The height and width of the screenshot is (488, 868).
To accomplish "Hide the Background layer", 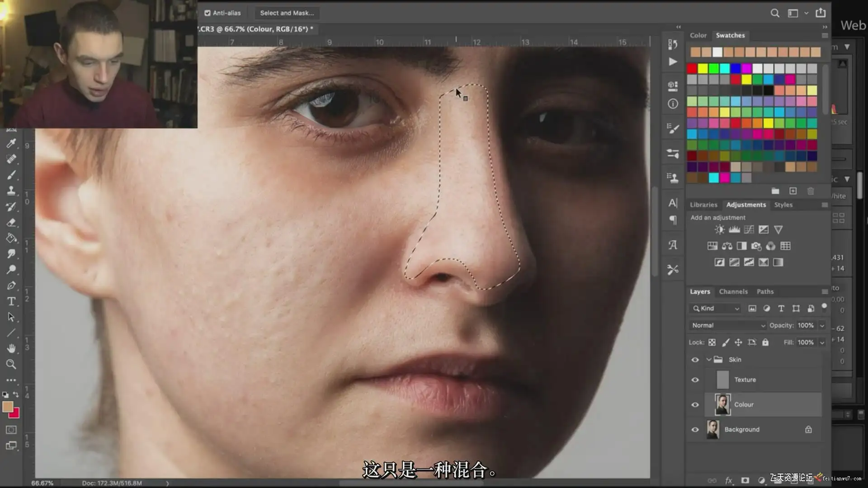I will click(x=695, y=430).
